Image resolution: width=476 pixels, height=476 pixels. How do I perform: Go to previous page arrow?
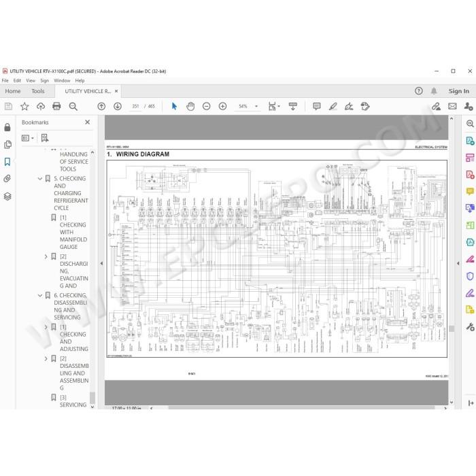point(101,106)
